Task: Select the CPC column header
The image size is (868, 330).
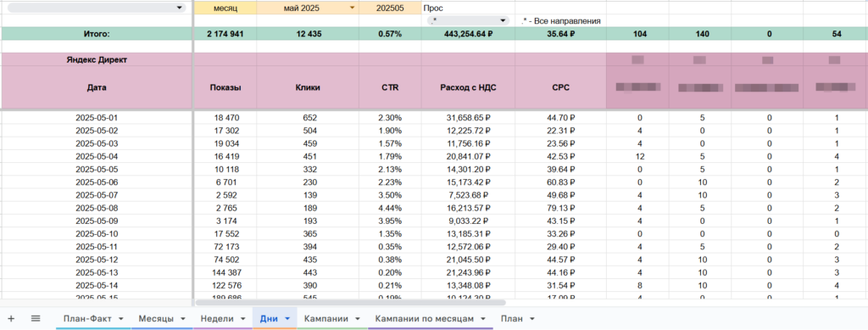Action: coord(561,87)
